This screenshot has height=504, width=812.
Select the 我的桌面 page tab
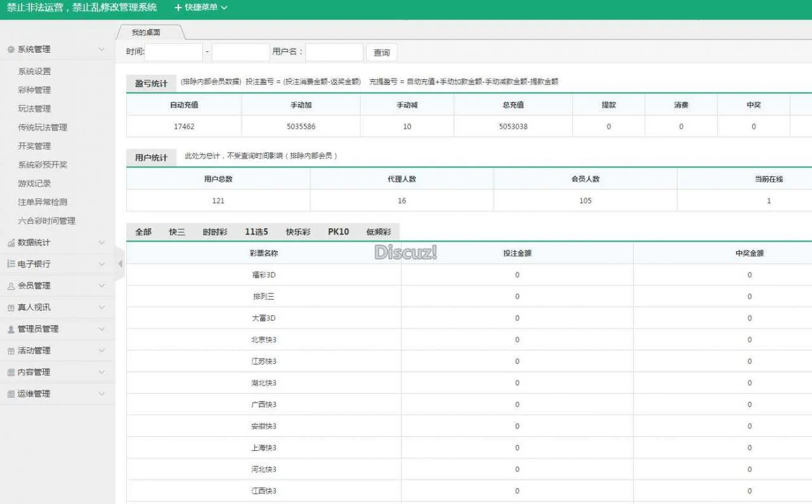[x=147, y=32]
